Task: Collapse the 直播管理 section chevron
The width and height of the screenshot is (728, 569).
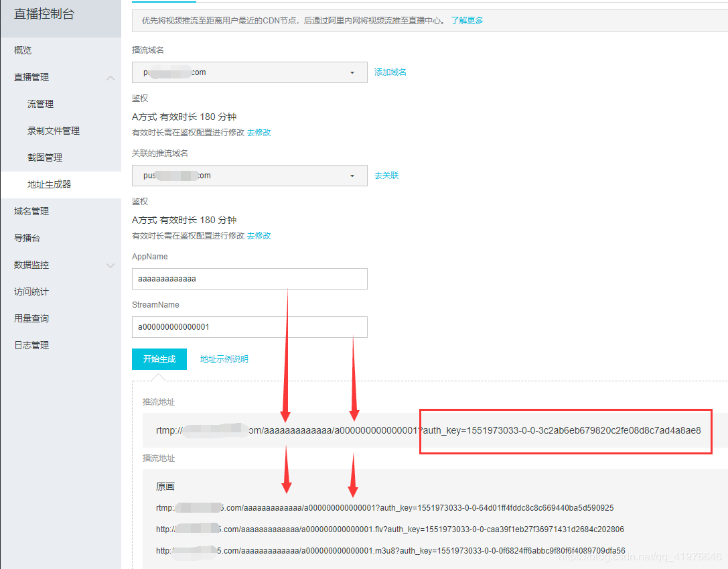Action: [x=111, y=78]
